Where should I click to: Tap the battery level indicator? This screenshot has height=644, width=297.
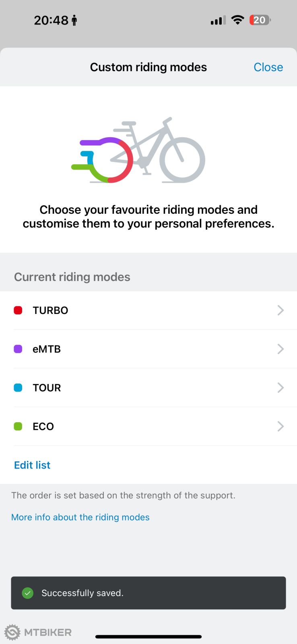coord(260,20)
